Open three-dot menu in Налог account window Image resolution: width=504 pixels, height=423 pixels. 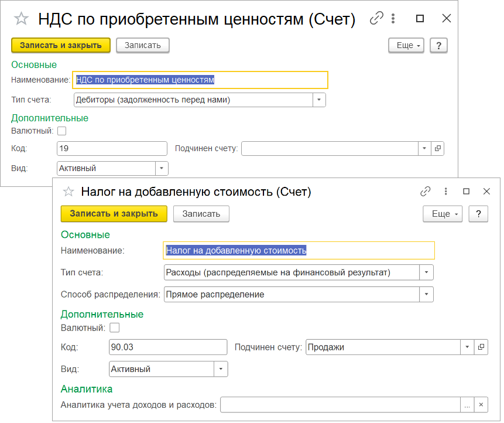point(445,192)
